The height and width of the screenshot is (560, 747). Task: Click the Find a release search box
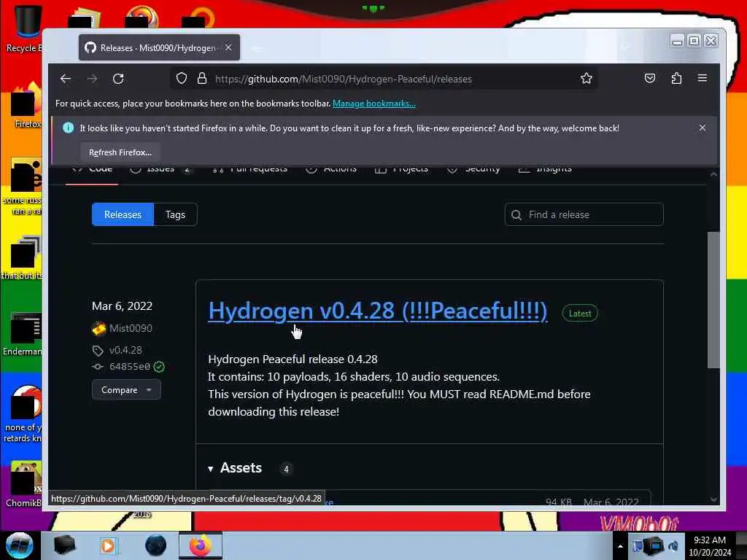(x=584, y=215)
